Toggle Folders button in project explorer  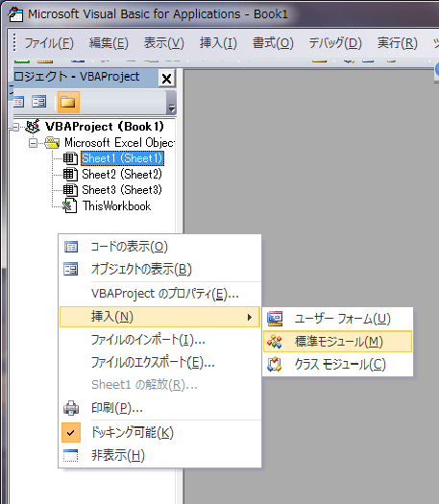tap(68, 102)
